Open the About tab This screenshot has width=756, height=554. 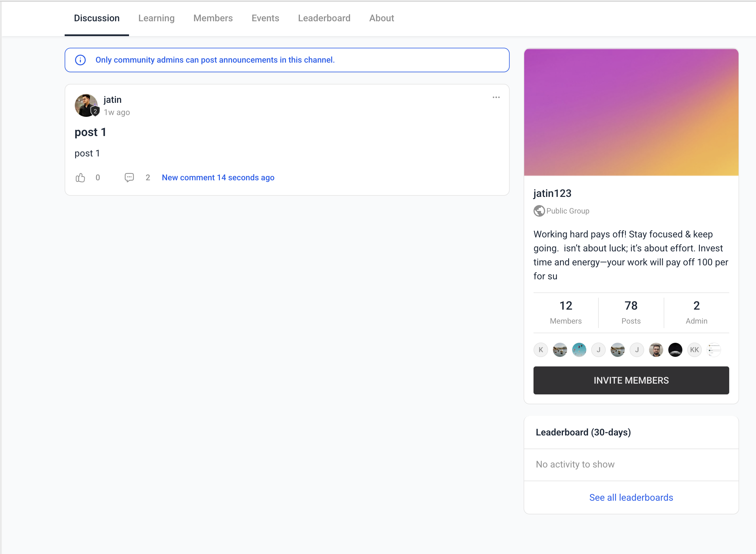(x=381, y=18)
